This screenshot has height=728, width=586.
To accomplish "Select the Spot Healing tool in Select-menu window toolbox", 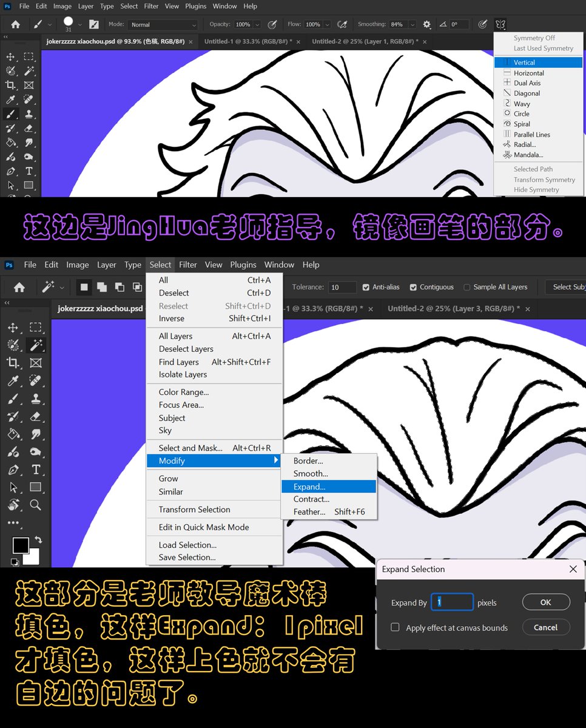I will point(35,380).
